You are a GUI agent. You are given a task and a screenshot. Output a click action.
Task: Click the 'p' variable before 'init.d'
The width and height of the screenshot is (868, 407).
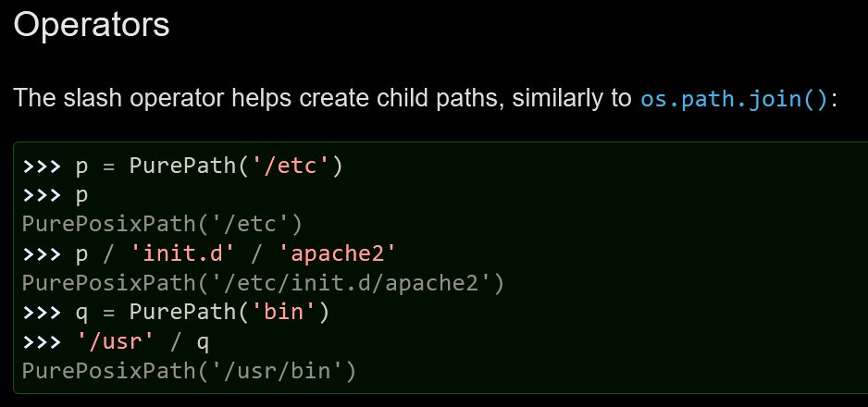(81, 253)
